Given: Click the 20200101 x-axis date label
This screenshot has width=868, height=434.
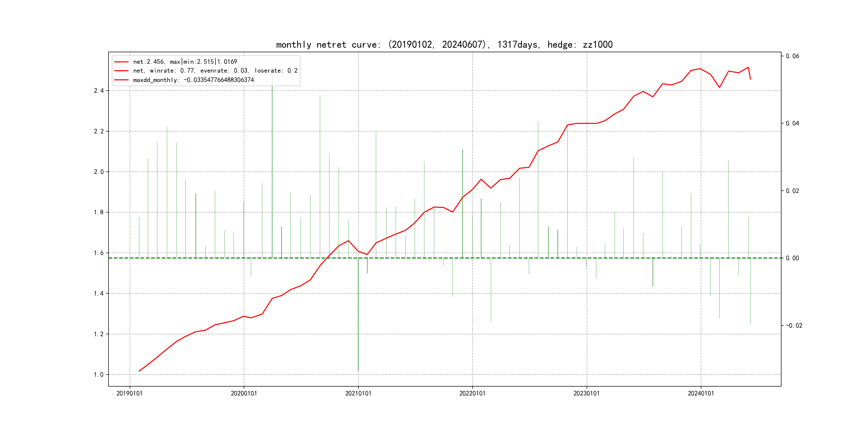Looking at the screenshot, I should click(x=244, y=394).
